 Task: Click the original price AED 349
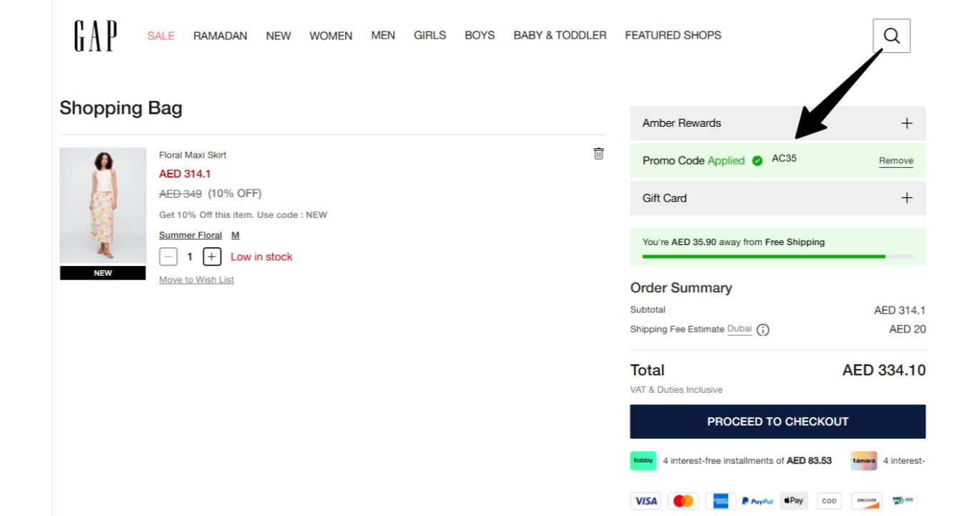click(181, 193)
